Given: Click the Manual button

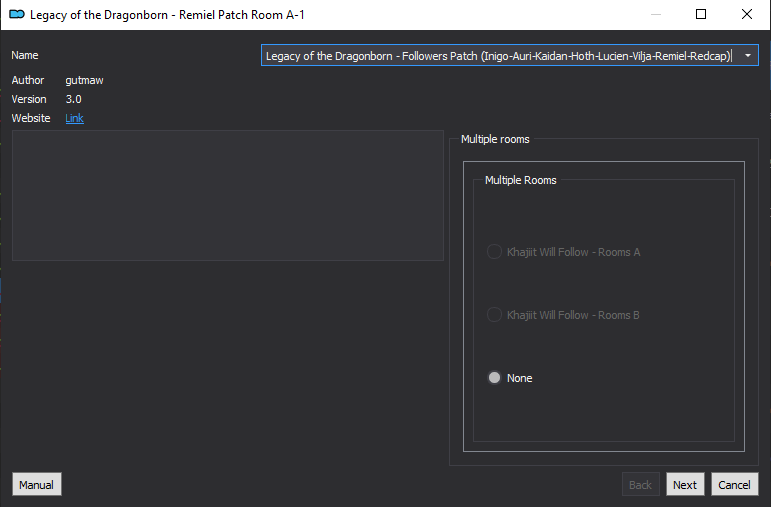Looking at the screenshot, I should (x=36, y=485).
